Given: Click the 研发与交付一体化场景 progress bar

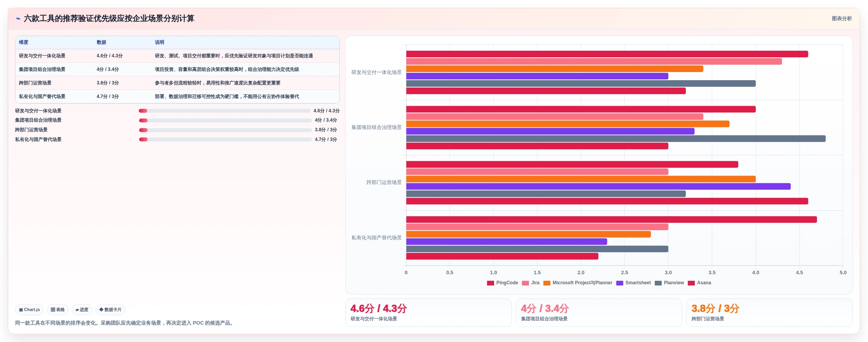Looking at the screenshot, I should (x=224, y=111).
